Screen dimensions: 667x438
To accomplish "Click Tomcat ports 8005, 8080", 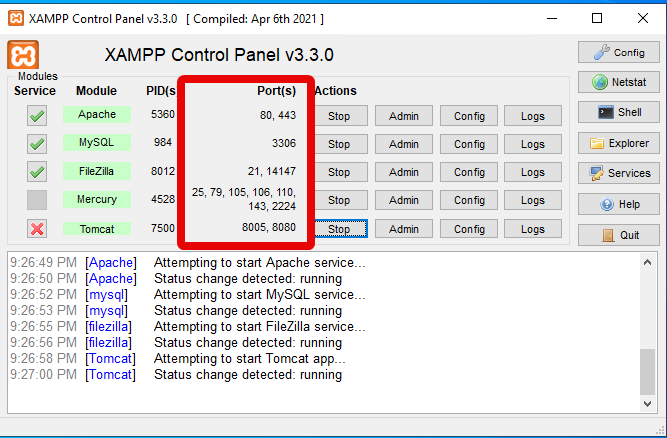I will point(269,227).
